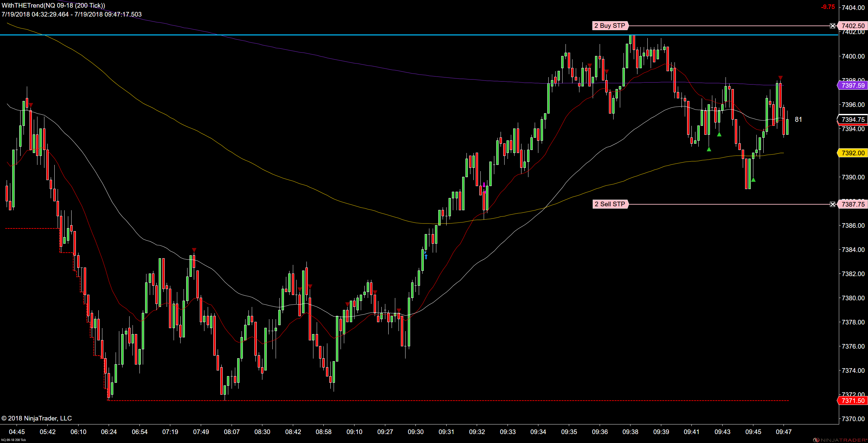Screen dimensions: 868x443
Task: Click the 7370.00 price axis label
Action: [x=853, y=419]
